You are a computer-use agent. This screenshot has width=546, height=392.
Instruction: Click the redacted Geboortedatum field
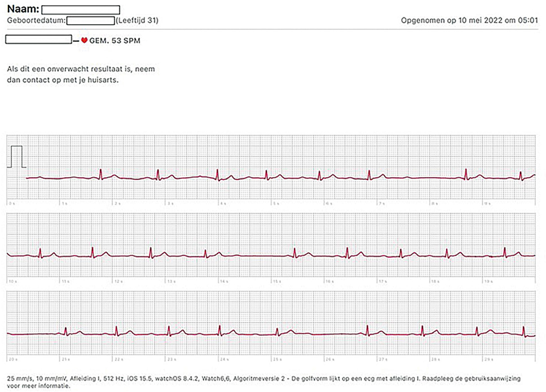click(x=90, y=21)
